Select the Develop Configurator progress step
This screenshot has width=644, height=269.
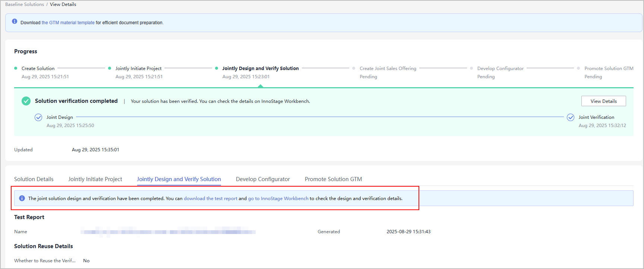coord(500,69)
